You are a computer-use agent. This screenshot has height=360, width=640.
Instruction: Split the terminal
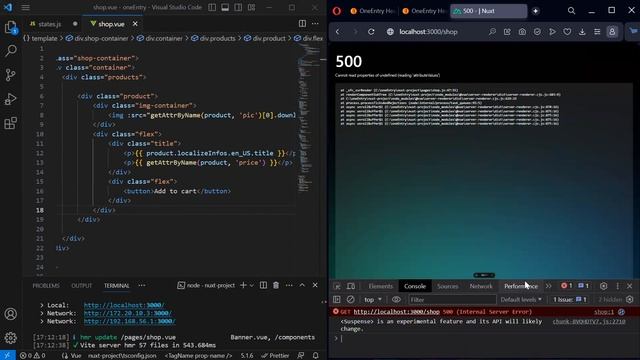[263, 285]
